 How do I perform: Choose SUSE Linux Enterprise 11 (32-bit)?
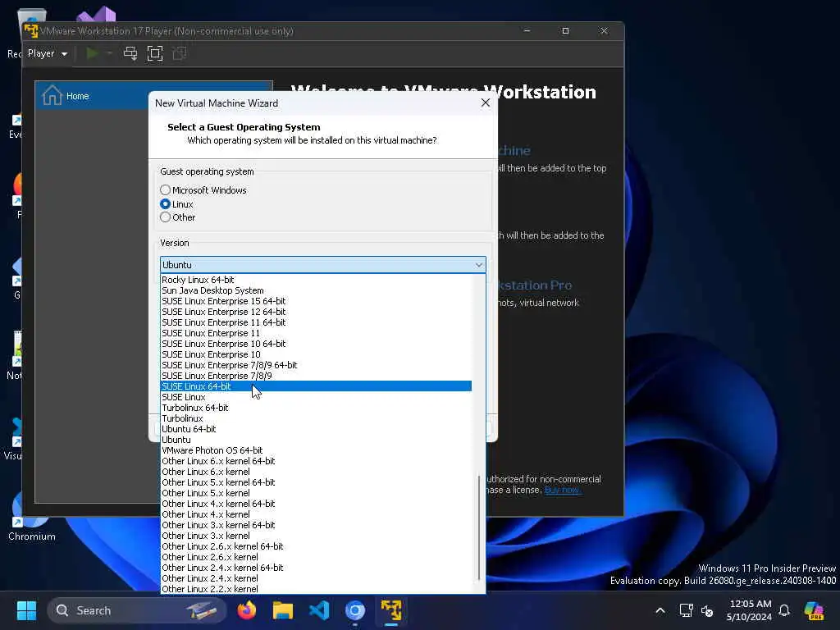[x=316, y=333]
